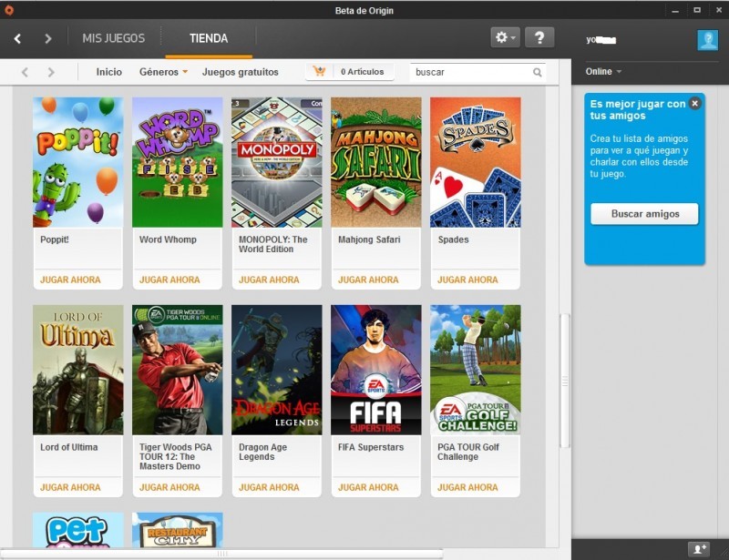729x560 pixels.
Task: Open the shopping cart icon
Action: click(320, 72)
